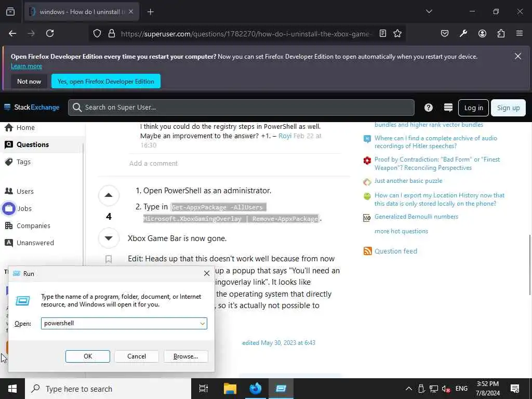Open Generalized Bernoulli numbers link
The image size is (532, 399).
pos(416,217)
